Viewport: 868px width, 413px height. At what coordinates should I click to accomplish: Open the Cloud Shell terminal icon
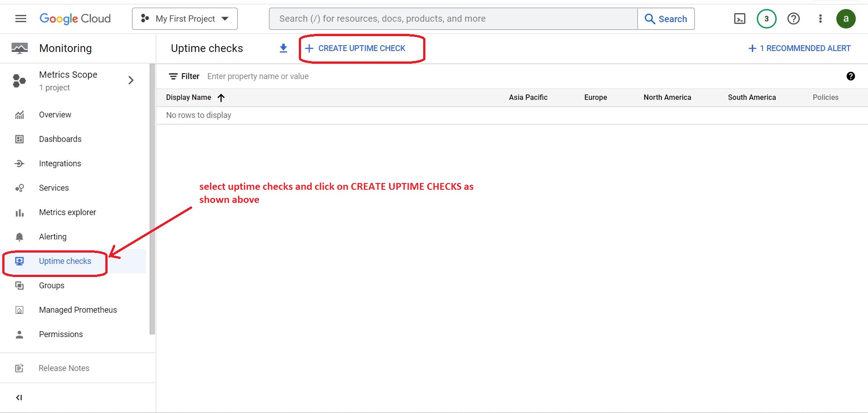click(740, 19)
